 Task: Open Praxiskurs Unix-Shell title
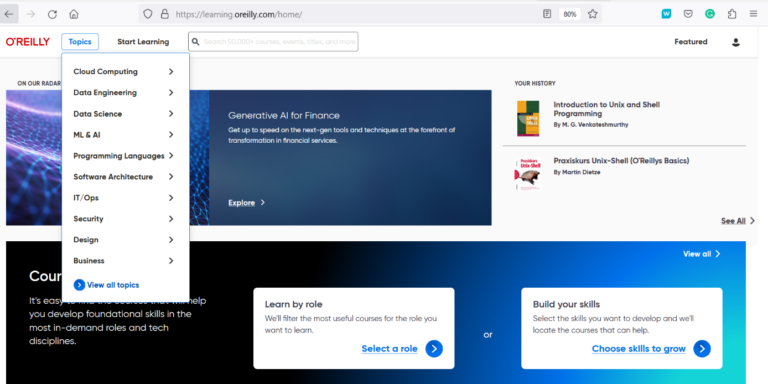click(621, 161)
